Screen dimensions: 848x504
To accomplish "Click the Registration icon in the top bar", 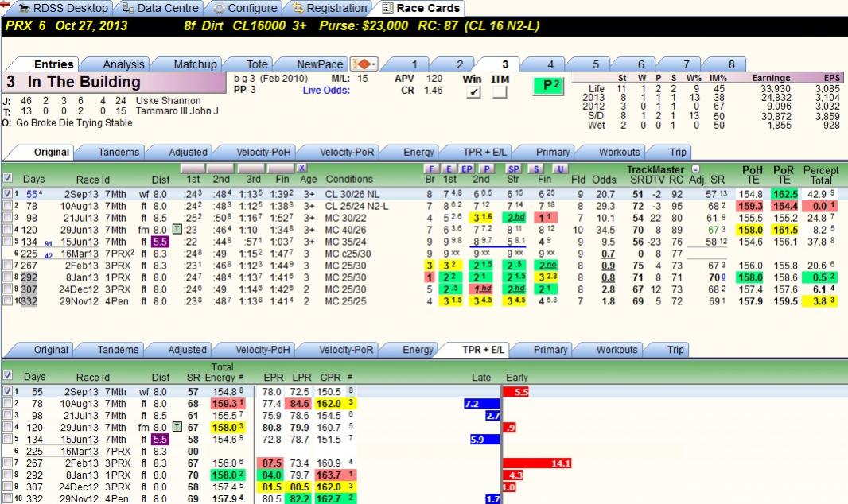I will click(298, 8).
